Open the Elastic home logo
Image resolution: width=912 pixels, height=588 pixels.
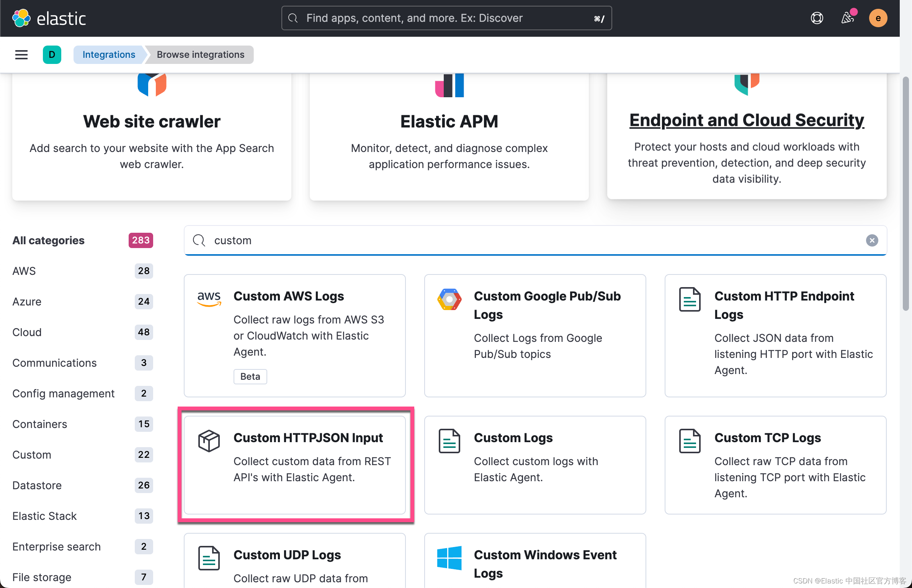(x=49, y=18)
